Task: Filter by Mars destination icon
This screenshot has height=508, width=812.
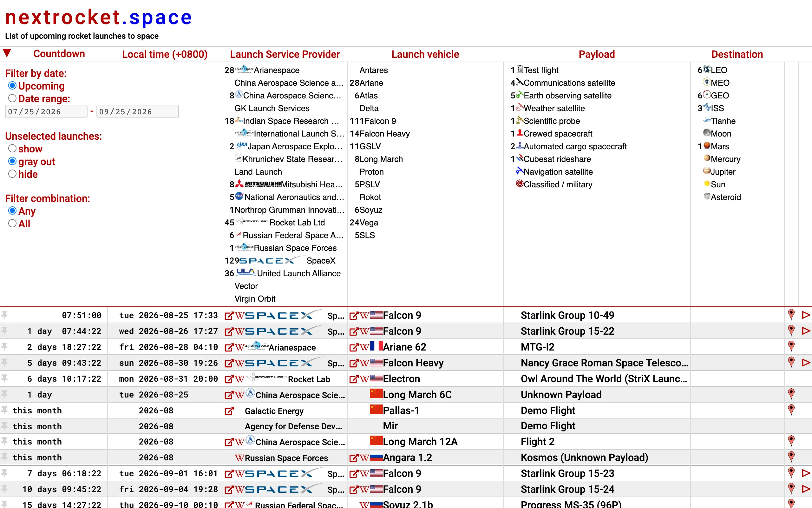Action: (707, 145)
